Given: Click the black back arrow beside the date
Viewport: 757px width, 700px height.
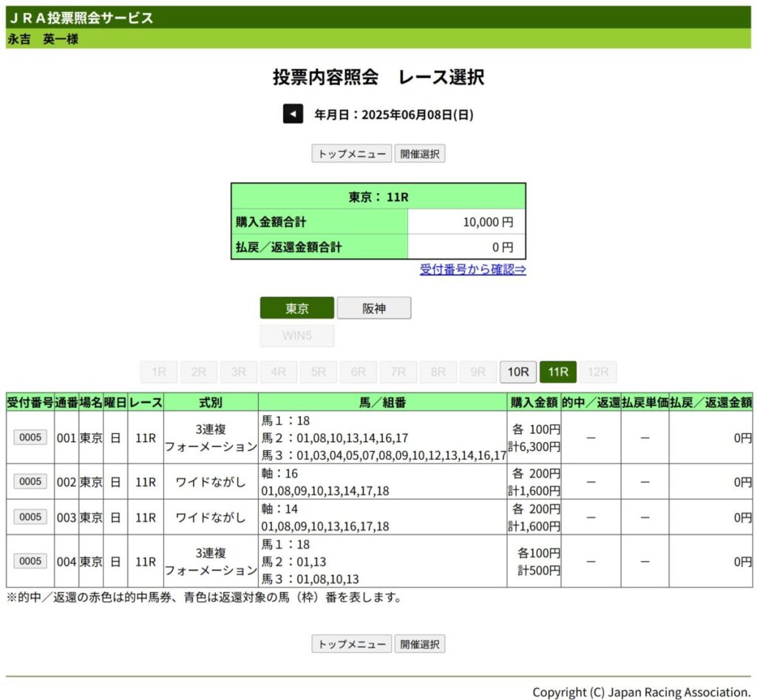Looking at the screenshot, I should pyautogui.click(x=293, y=114).
